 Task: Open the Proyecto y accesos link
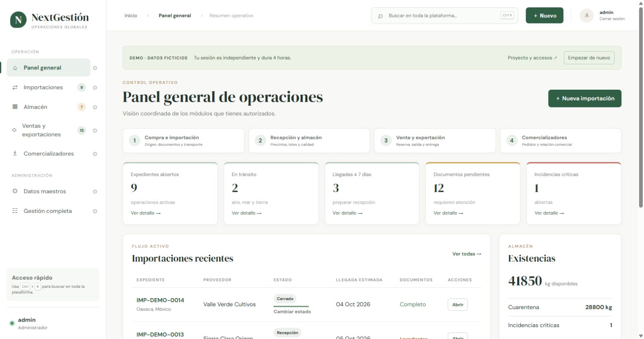click(x=532, y=58)
